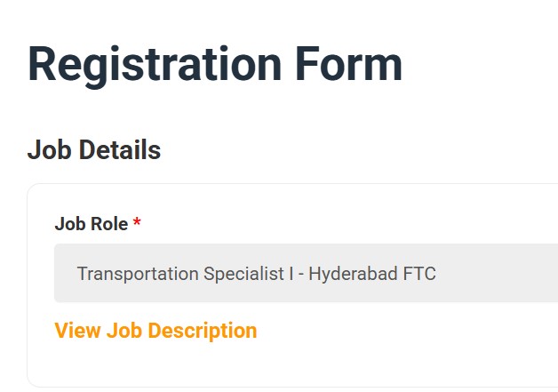Viewport: 558px width, 392px height.
Task: Select the Job Role field label
Action: [x=92, y=224]
